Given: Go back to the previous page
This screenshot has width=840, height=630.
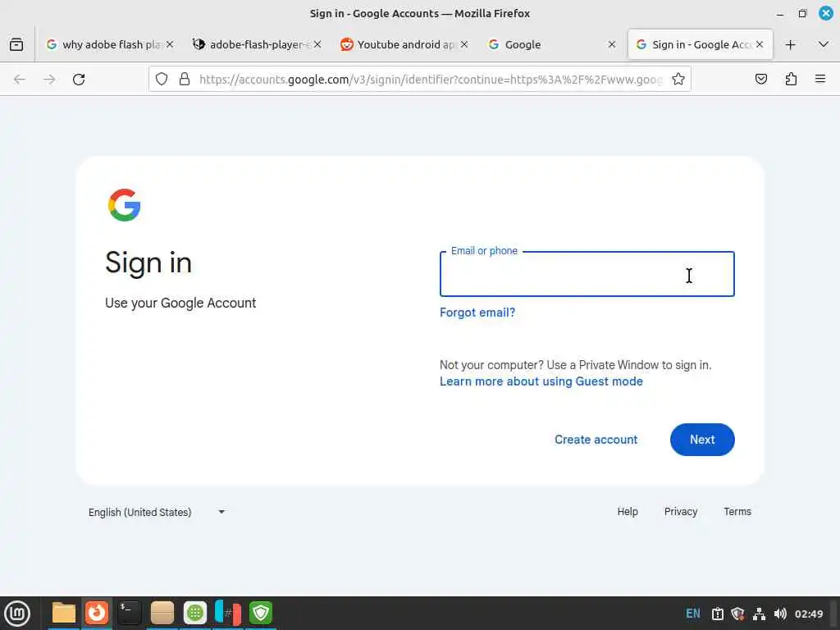Looking at the screenshot, I should [x=20, y=80].
